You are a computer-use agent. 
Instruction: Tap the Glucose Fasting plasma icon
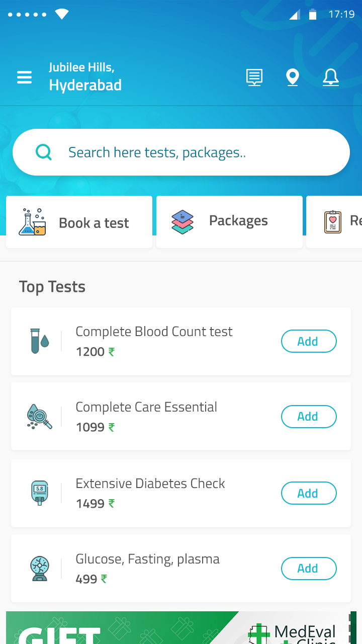(39, 569)
